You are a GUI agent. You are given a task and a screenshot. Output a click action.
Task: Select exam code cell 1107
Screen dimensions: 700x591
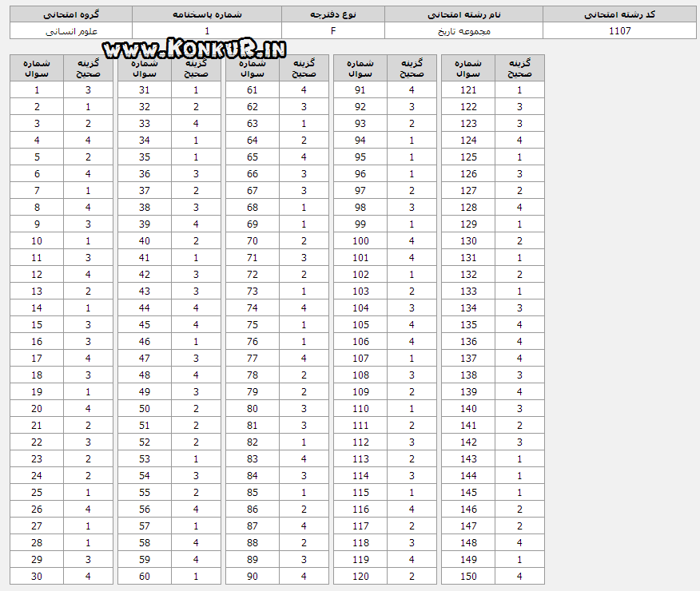pyautogui.click(x=619, y=31)
